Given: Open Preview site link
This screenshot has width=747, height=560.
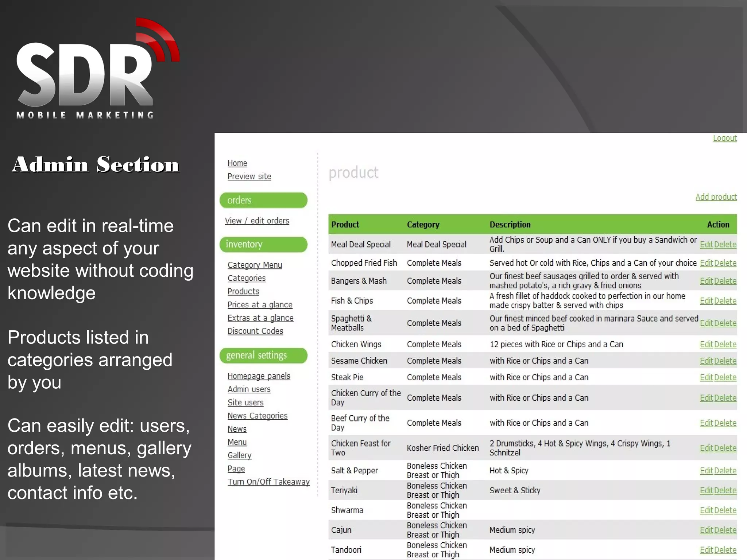Looking at the screenshot, I should pyautogui.click(x=249, y=176).
